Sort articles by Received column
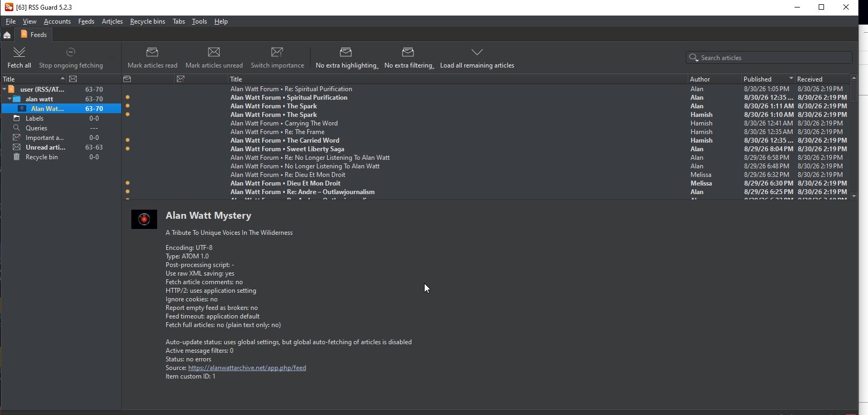The height and width of the screenshot is (415, 868). point(822,79)
